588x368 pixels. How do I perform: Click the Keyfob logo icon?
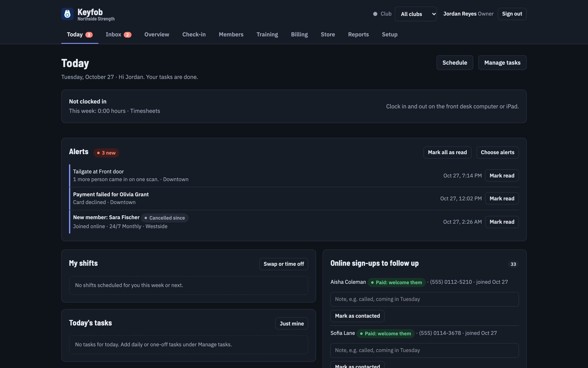point(67,14)
